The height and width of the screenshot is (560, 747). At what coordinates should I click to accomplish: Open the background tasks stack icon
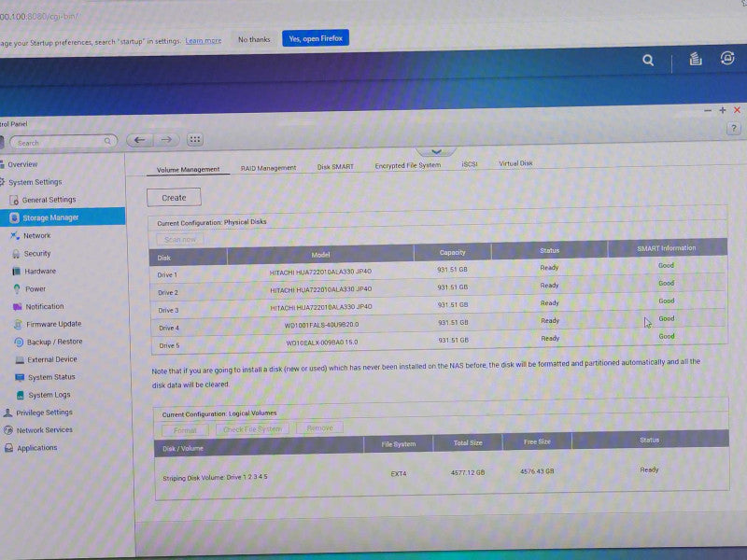696,59
